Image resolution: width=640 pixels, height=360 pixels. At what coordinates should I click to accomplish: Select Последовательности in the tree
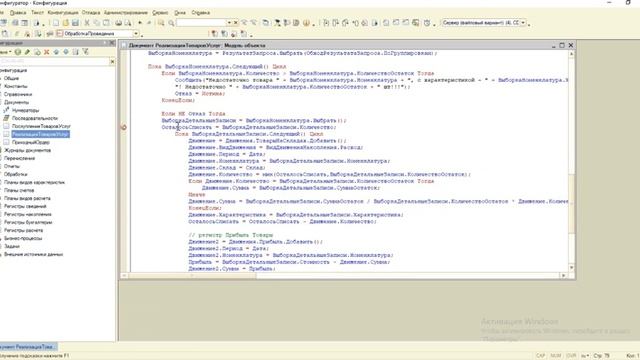click(35, 118)
